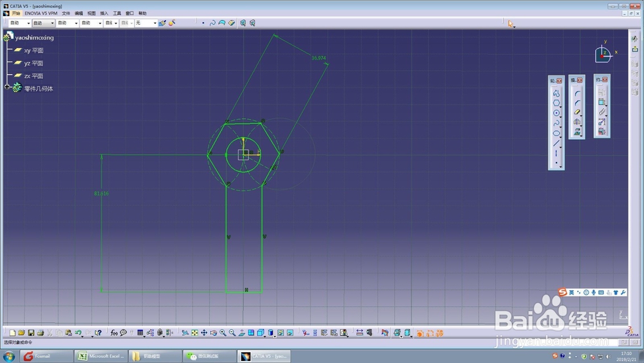Image resolution: width=644 pixels, height=363 pixels.
Task: Click the Normal View icon
Action: [242, 333]
